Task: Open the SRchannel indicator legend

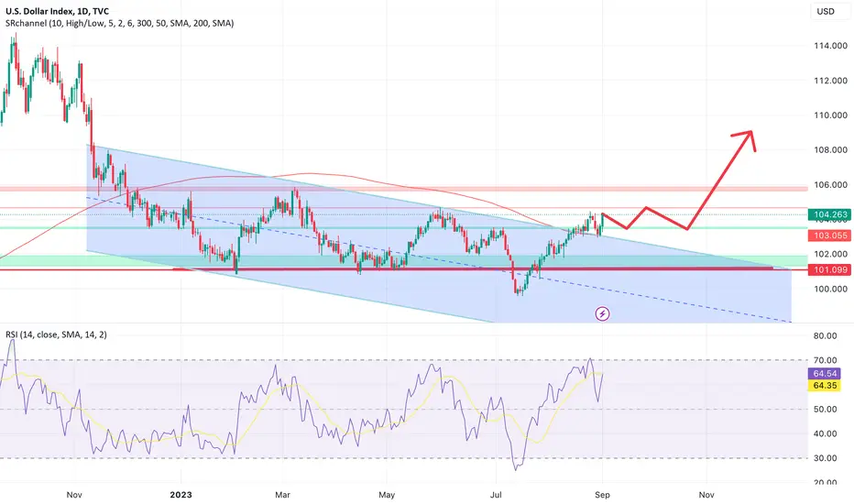Action: pyautogui.click(x=120, y=23)
